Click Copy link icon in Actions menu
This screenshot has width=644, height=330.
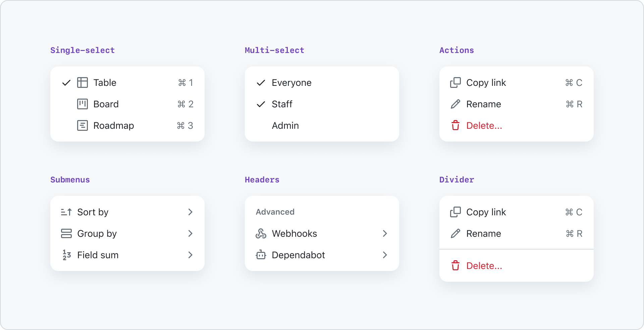[x=455, y=82]
